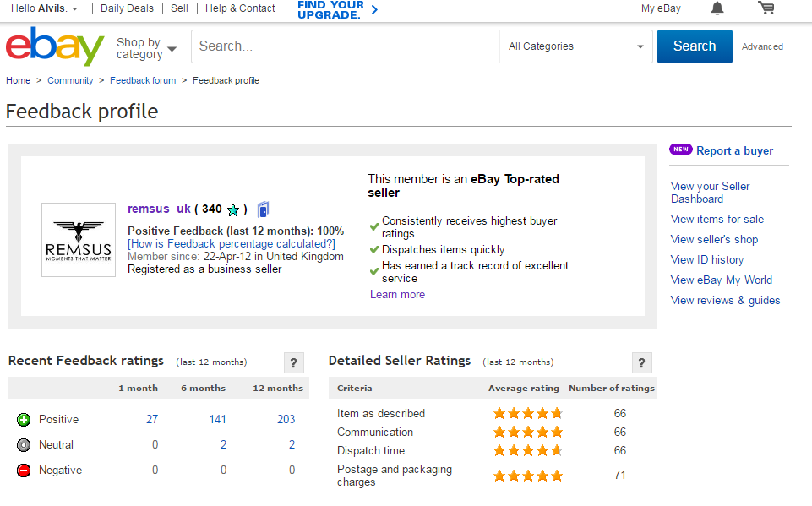This screenshot has height=506, width=812.
Task: Click the grey Neutral feedback icon
Action: (x=24, y=445)
